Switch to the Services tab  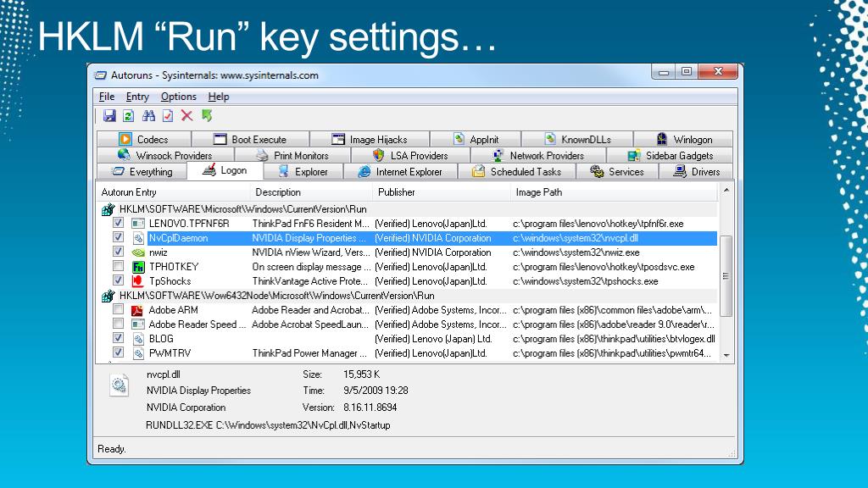[x=617, y=171]
